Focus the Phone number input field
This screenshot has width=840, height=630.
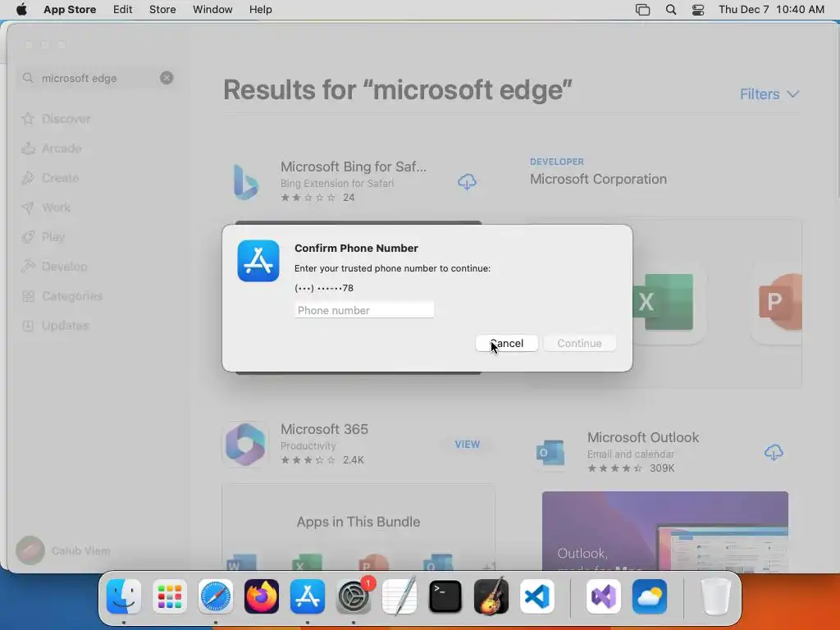click(363, 310)
